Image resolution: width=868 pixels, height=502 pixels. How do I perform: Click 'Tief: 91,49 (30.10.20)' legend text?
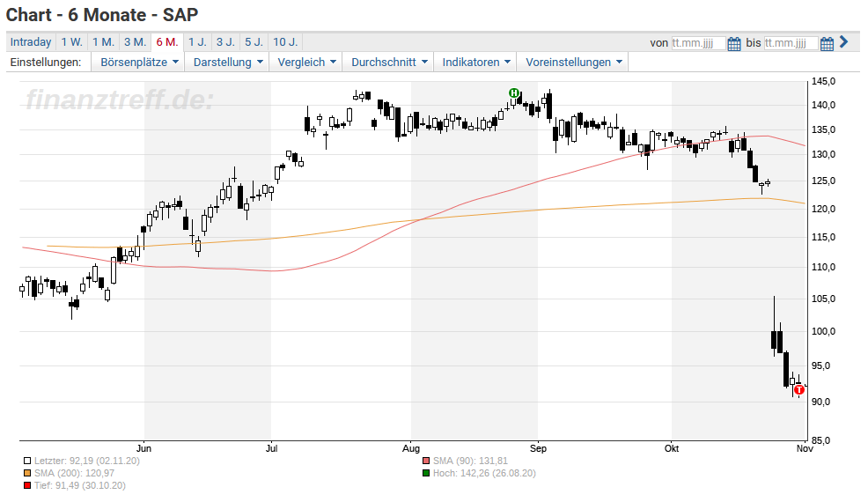point(80,486)
